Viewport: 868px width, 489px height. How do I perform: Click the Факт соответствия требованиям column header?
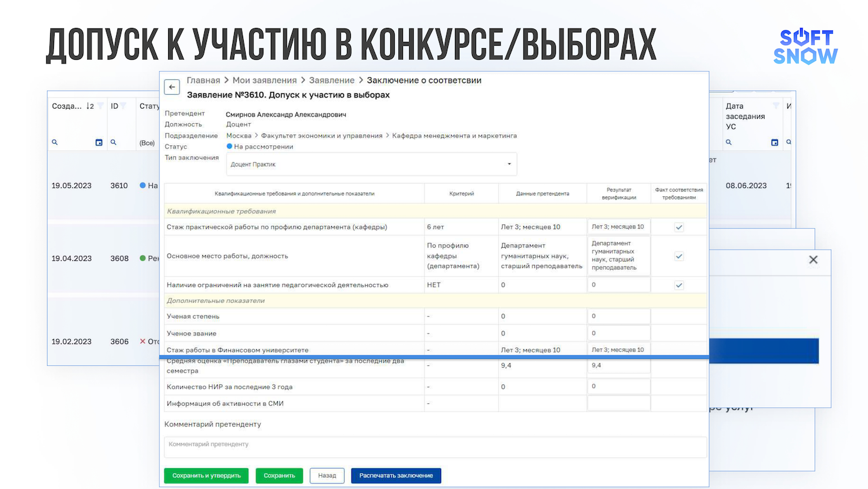679,194
